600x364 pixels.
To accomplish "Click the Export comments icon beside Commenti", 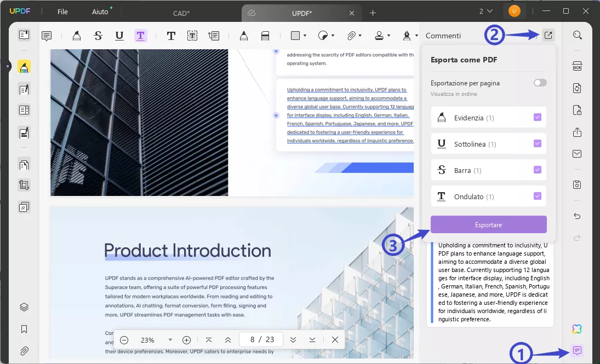I will coord(548,35).
